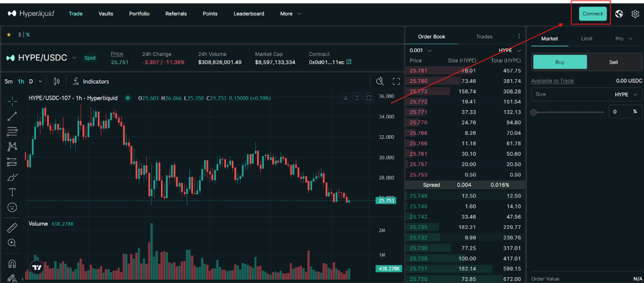Open order book HYPE unit dropdown
644x283 pixels.
pos(509,50)
